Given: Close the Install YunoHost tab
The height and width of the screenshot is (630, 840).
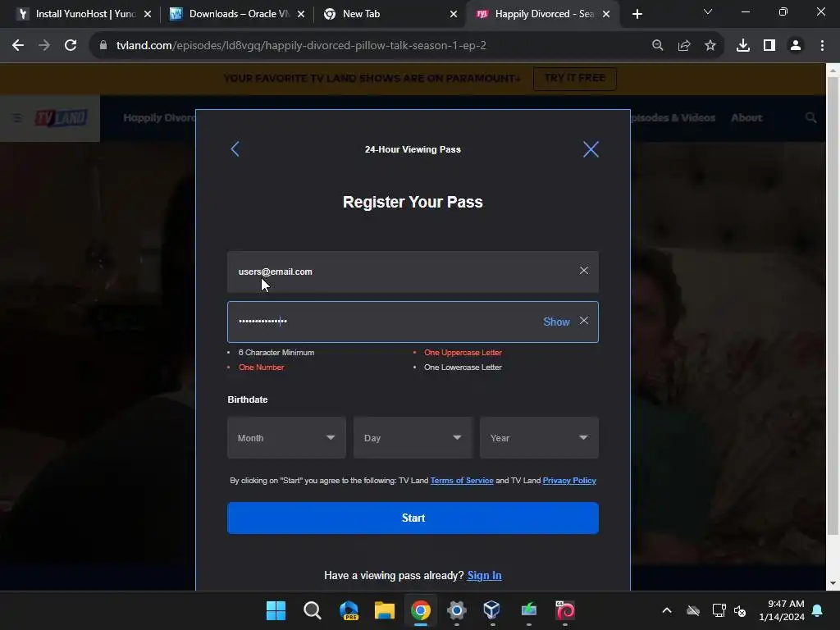Looking at the screenshot, I should click(x=148, y=14).
